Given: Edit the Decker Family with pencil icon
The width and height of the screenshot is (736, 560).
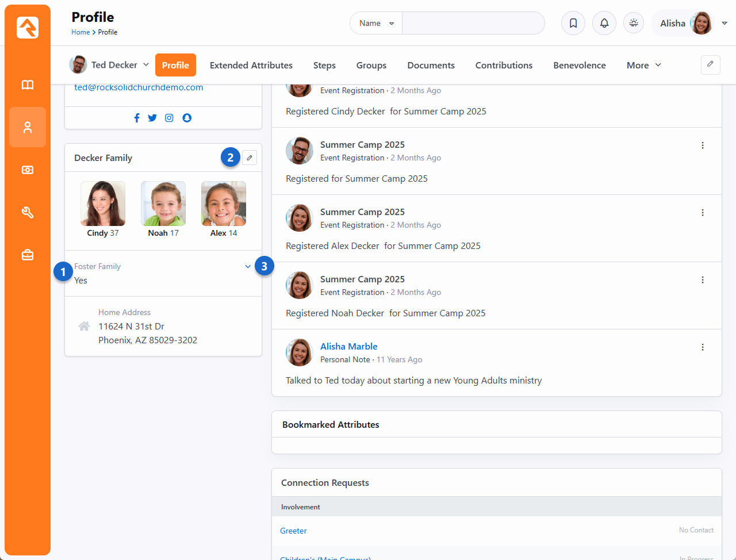Looking at the screenshot, I should [250, 158].
